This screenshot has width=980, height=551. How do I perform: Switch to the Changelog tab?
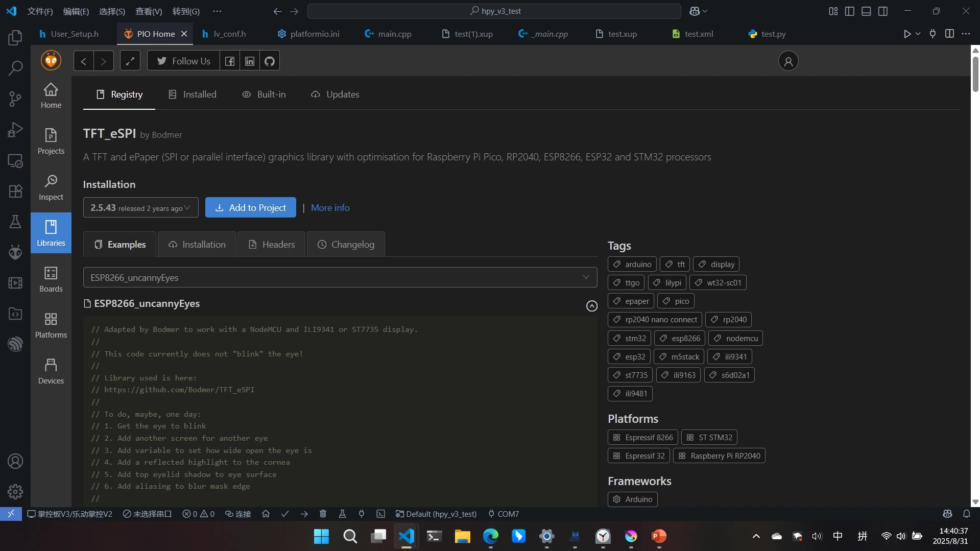[x=346, y=245]
